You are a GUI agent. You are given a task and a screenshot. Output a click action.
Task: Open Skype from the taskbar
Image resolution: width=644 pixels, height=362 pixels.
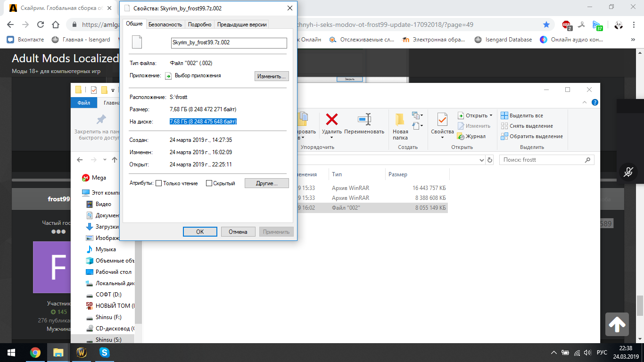click(x=104, y=352)
